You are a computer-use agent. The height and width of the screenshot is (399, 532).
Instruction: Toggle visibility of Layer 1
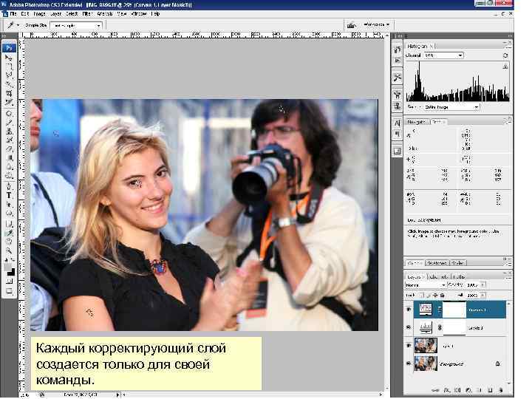tap(409, 345)
